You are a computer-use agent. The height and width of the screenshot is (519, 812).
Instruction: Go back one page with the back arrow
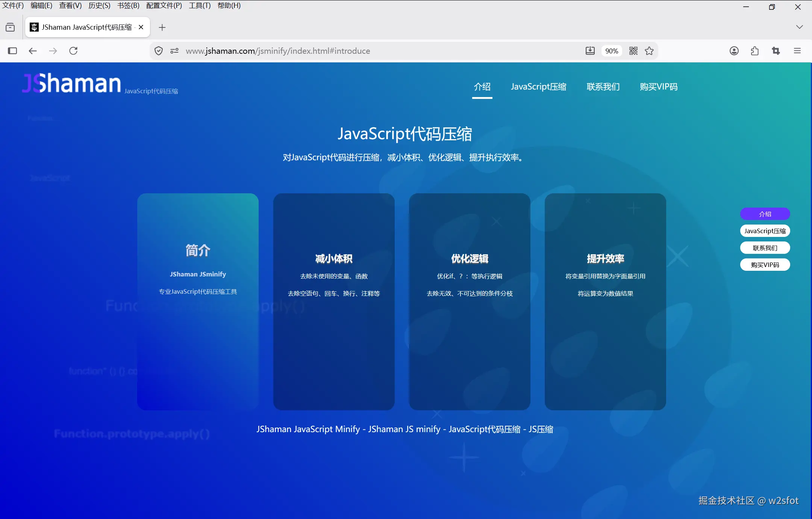33,51
